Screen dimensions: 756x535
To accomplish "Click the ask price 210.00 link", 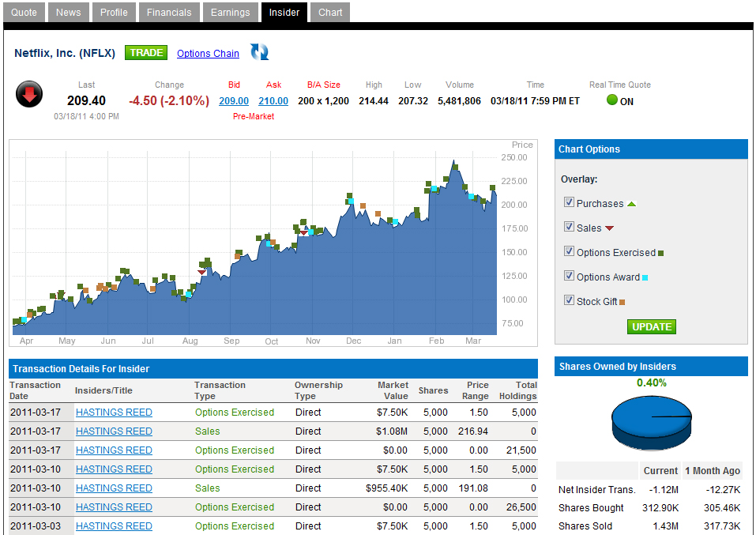I will (x=273, y=101).
